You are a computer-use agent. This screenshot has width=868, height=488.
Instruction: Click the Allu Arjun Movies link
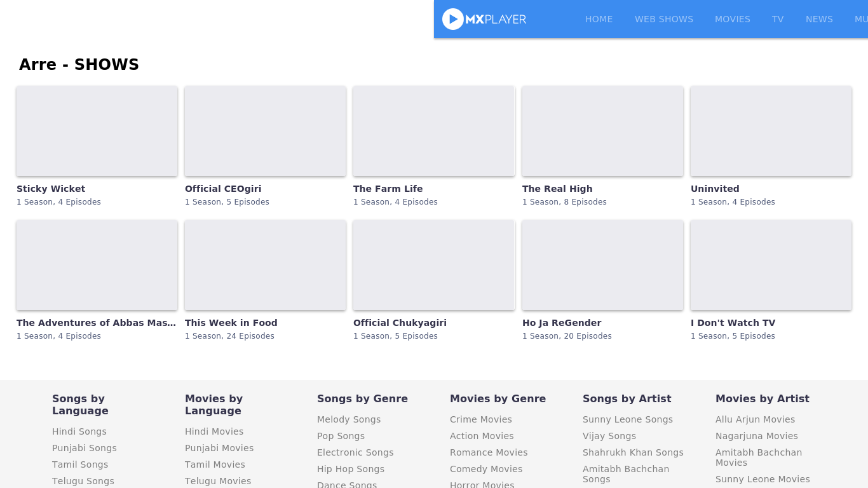[x=755, y=419]
